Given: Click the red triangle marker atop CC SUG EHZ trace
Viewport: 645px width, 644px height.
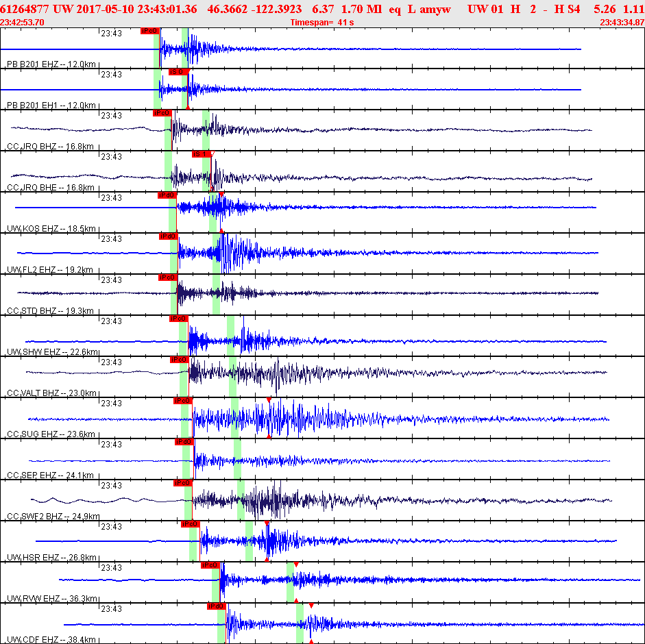Looking at the screenshot, I should pyautogui.click(x=269, y=399).
